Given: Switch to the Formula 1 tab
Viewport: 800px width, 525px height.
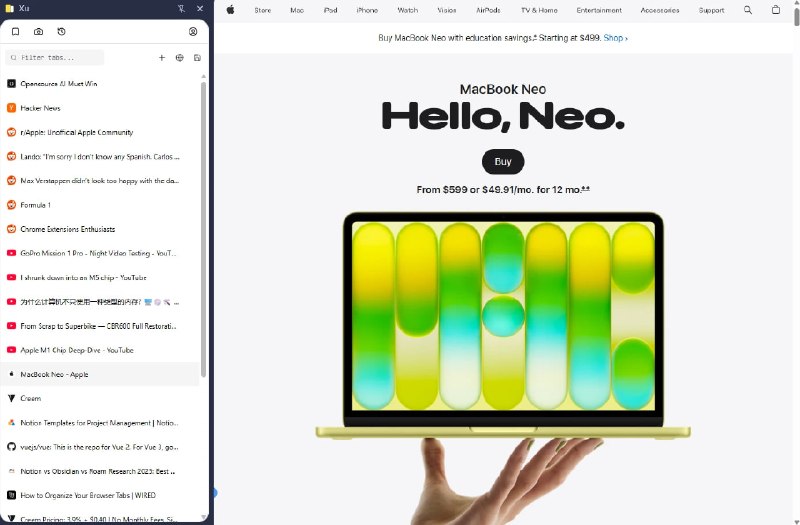Looking at the screenshot, I should click(x=100, y=205).
